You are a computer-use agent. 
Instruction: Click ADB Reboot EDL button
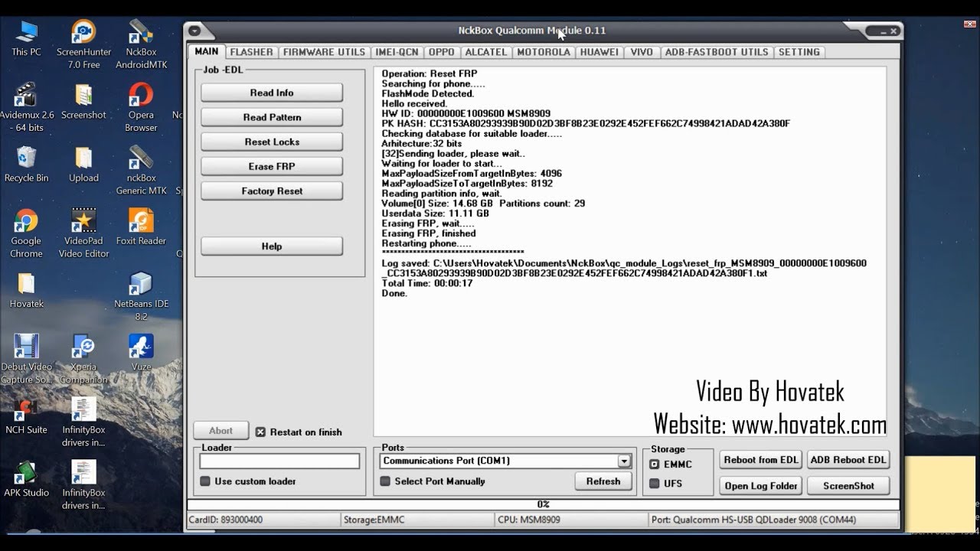[848, 460]
